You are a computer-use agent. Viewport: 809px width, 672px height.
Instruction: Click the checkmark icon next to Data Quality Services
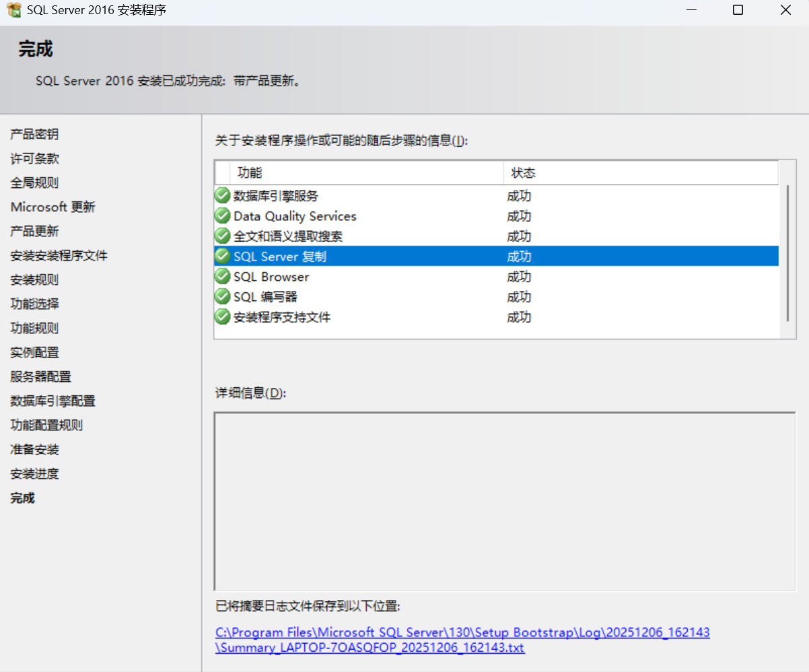(222, 215)
